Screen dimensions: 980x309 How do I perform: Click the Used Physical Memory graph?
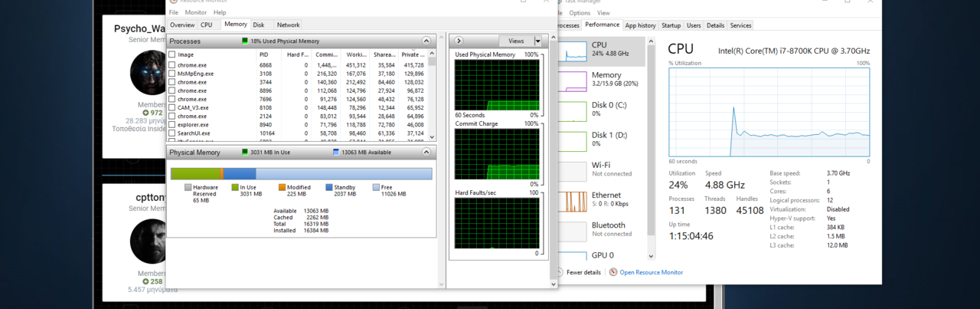coord(496,85)
